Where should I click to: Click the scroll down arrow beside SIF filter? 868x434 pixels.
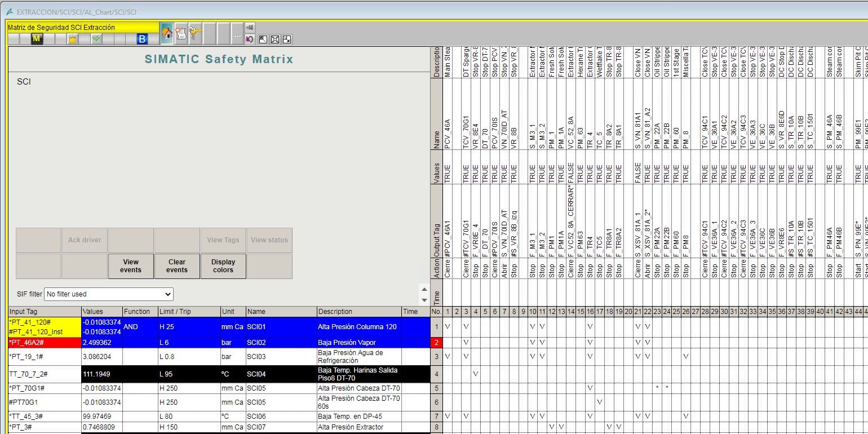click(424, 299)
